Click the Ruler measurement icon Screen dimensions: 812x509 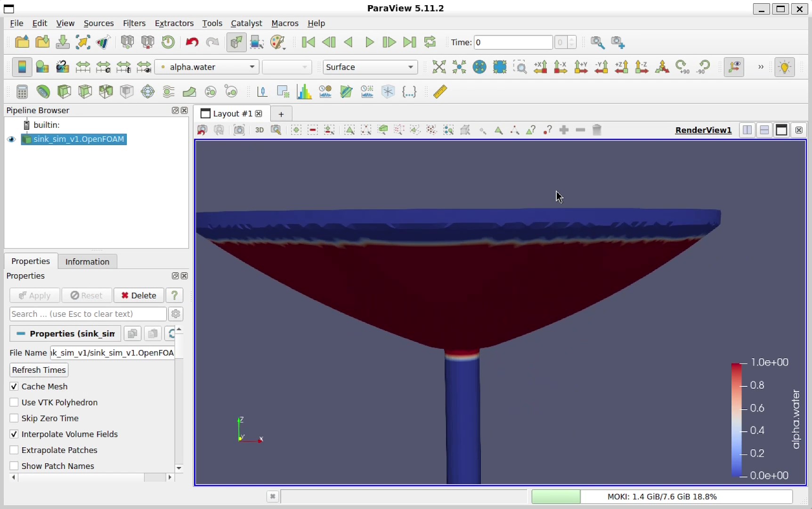pos(440,92)
